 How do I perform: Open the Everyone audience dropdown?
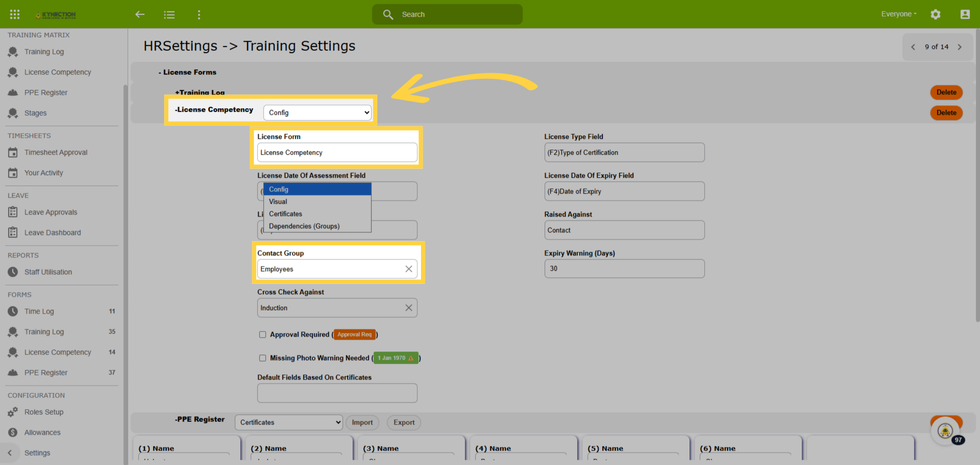[899, 14]
